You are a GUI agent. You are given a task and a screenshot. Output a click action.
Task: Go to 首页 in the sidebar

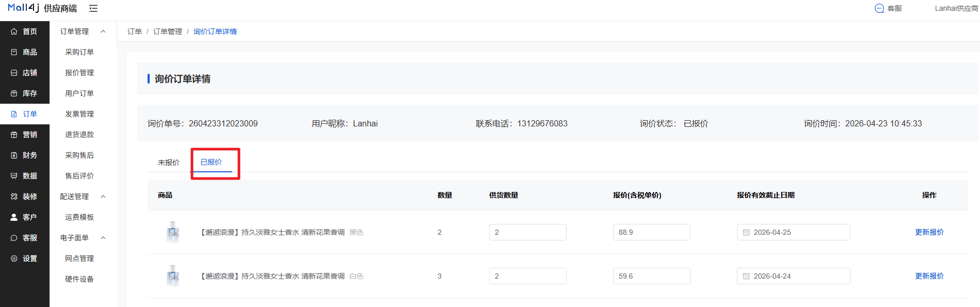click(25, 31)
